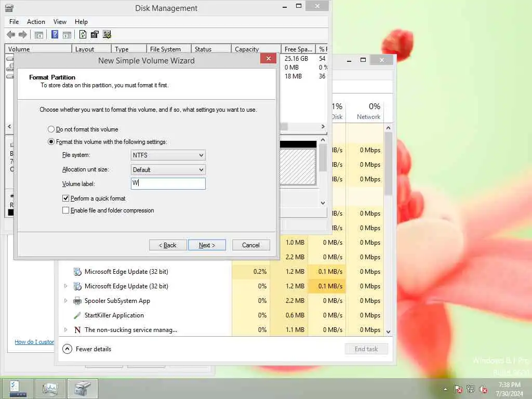Click the muted volume tray icon

(483, 389)
